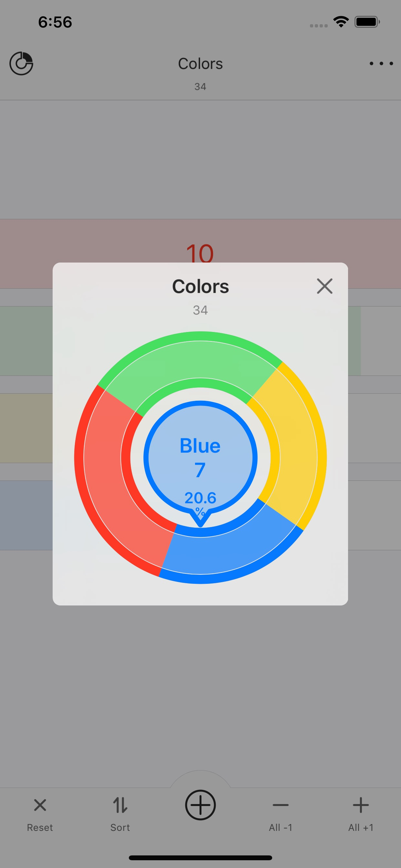The image size is (401, 868).
Task: Tap the blue counter row behind the popup
Action: coord(26,515)
